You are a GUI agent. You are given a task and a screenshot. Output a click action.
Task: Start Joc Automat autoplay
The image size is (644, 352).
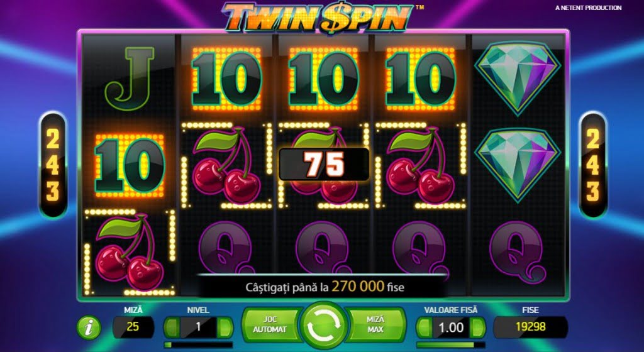[x=270, y=324]
